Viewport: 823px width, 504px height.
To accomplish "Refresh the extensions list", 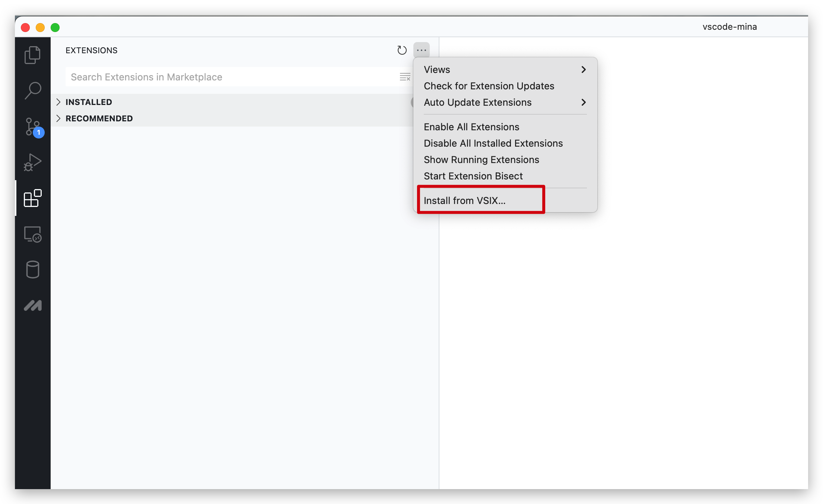I will [x=402, y=50].
